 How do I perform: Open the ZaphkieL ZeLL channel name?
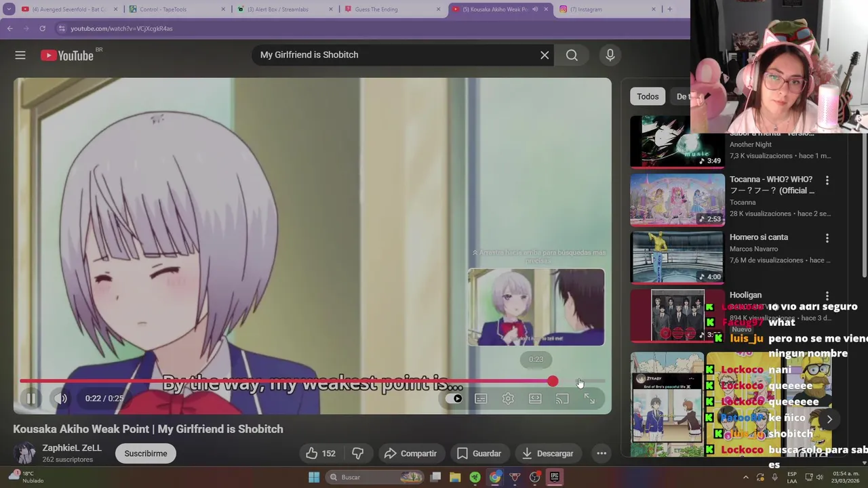72,448
